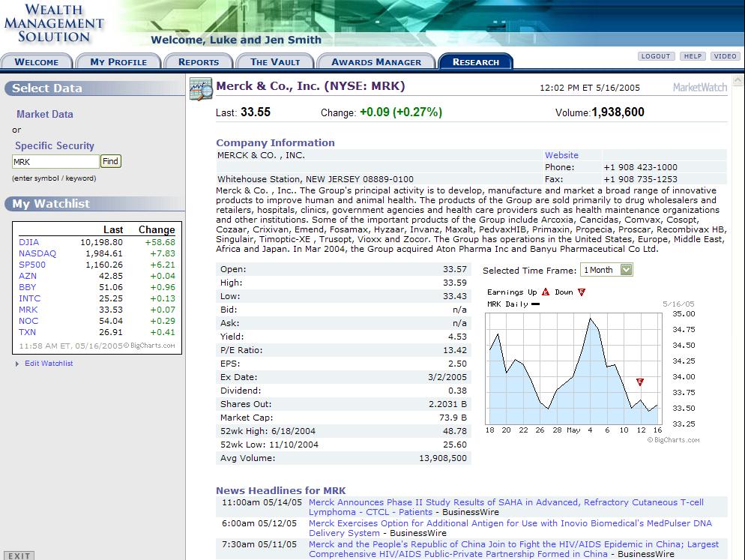This screenshot has height=560, width=745.
Task: Click the Earnings Down legend triangle icon
Action: tap(582, 292)
